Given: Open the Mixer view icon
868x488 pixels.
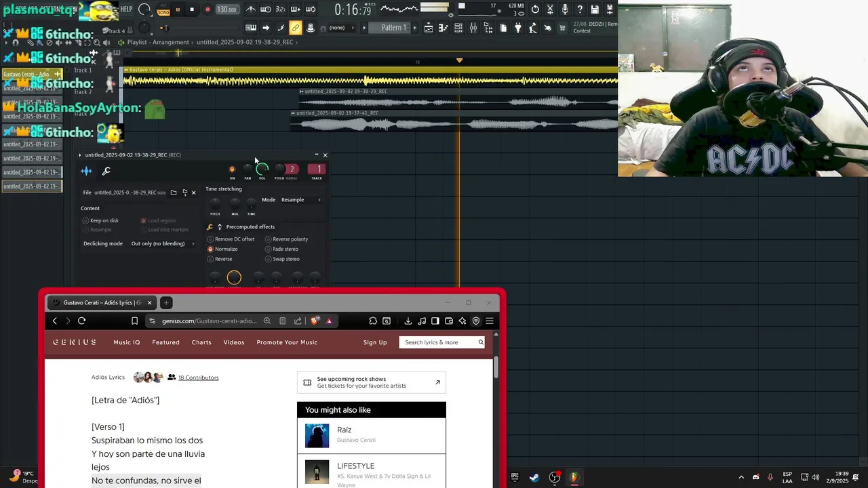Looking at the screenshot, I should pyautogui.click(x=473, y=28).
